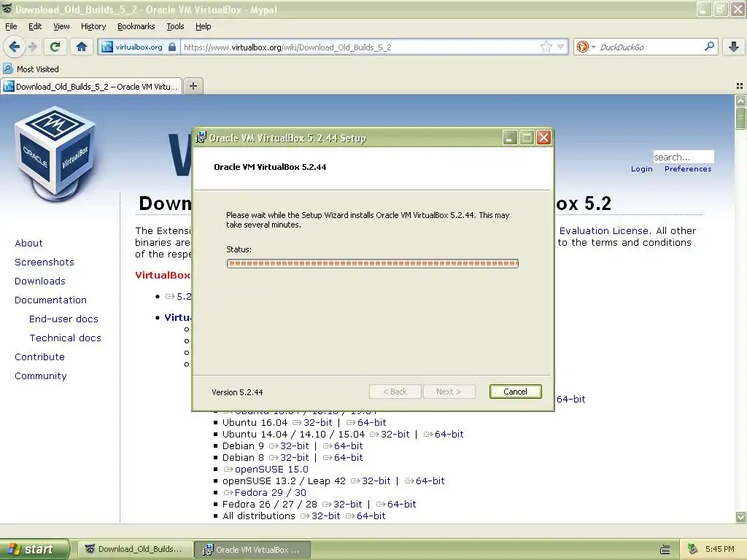Click the 5:45 PM clock
Image resolution: width=747 pixels, height=560 pixels.
pos(719,549)
